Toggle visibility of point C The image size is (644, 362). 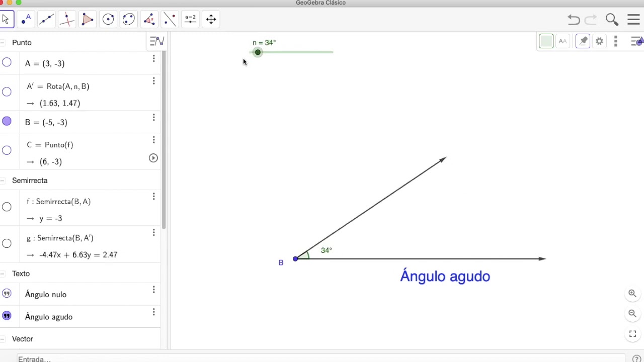click(7, 150)
